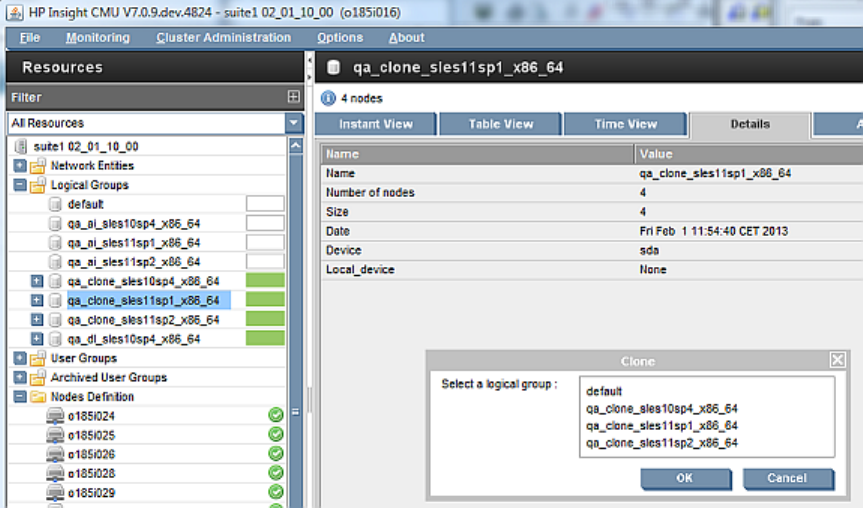The height and width of the screenshot is (508, 863).
Task: Click the green status check beside o185i026
Action: (x=276, y=454)
